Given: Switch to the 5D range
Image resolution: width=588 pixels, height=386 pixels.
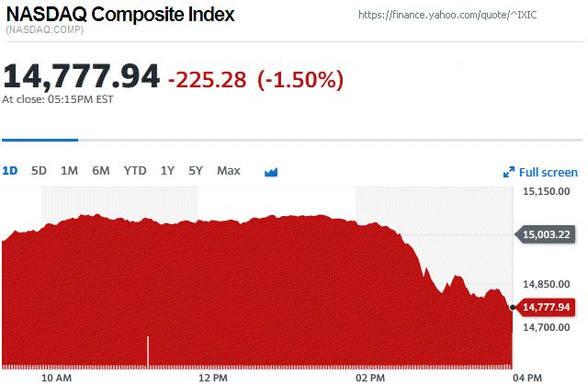Looking at the screenshot, I should click(39, 171).
